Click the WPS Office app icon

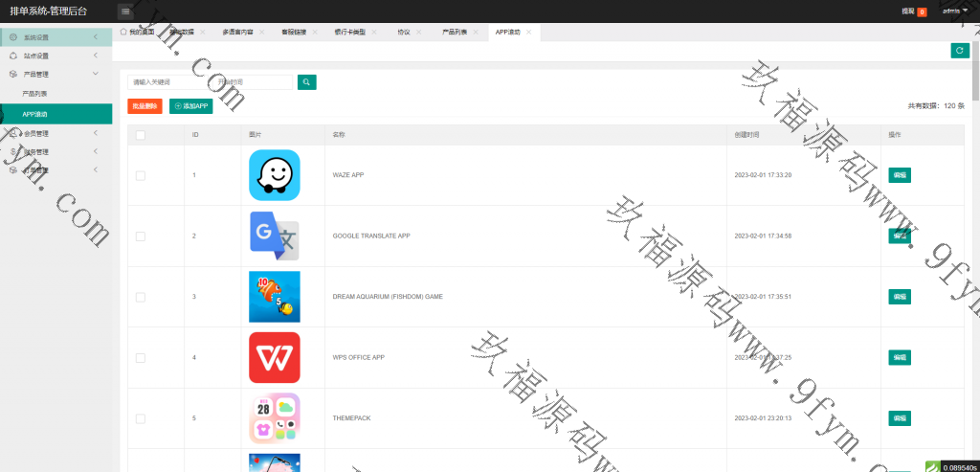coord(275,357)
